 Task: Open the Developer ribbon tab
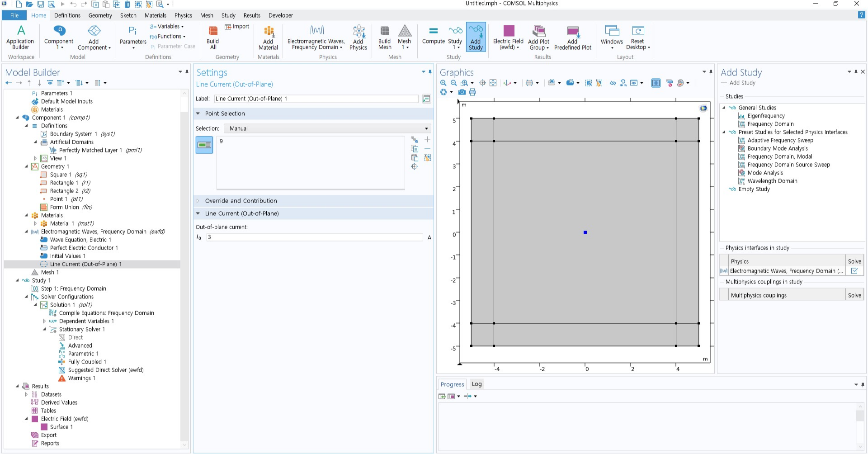281,15
